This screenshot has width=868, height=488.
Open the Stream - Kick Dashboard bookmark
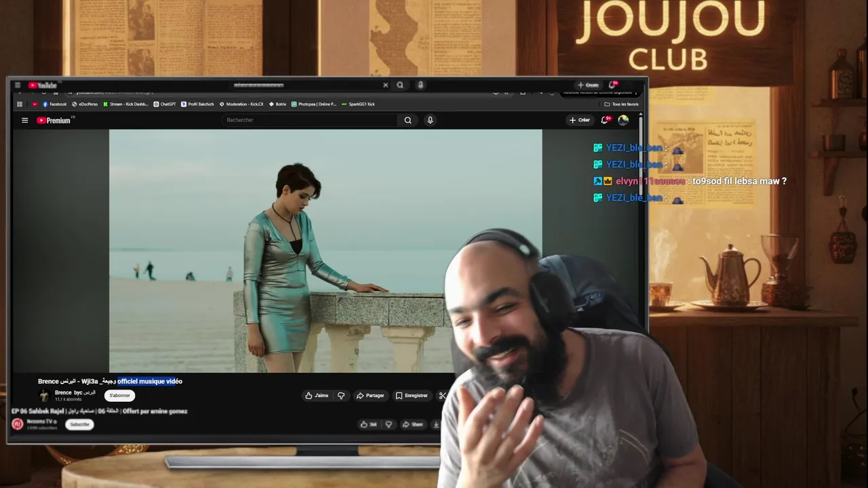125,104
